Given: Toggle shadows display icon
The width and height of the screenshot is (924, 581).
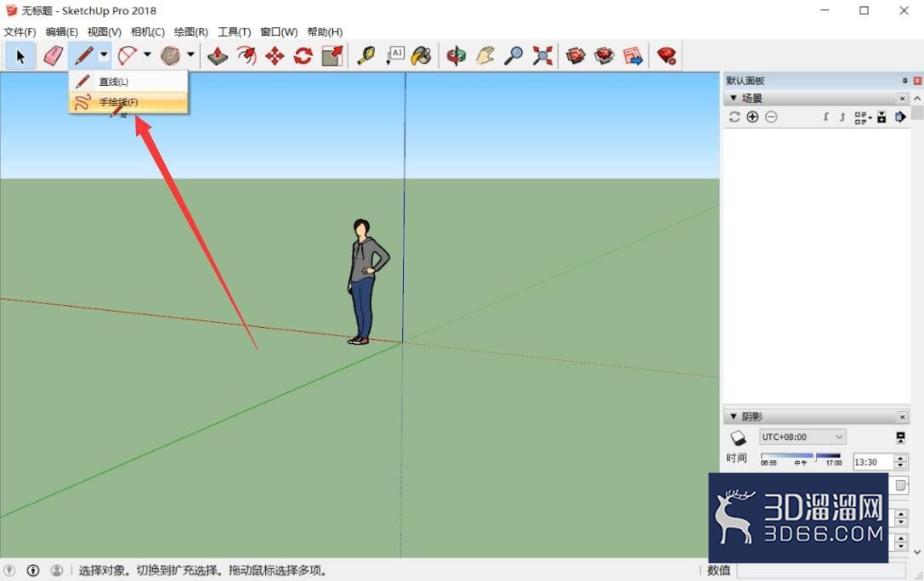Looking at the screenshot, I should pyautogui.click(x=739, y=437).
